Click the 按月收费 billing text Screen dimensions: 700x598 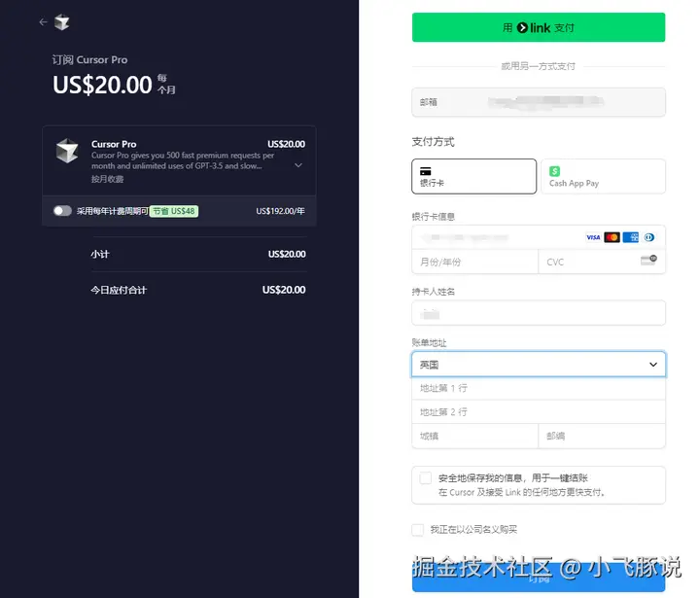(107, 179)
